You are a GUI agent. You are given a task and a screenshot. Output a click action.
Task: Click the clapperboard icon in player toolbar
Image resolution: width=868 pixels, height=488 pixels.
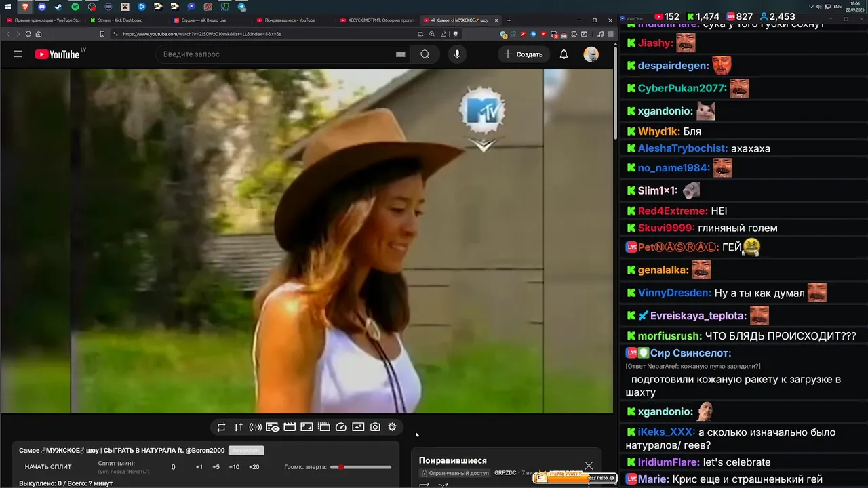[x=290, y=427]
